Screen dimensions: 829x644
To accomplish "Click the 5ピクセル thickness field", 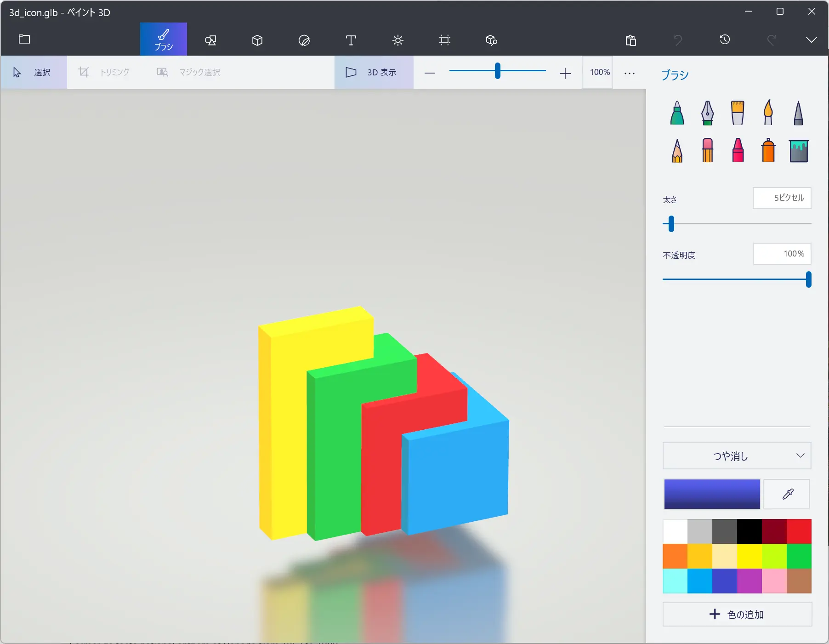I will (x=782, y=198).
